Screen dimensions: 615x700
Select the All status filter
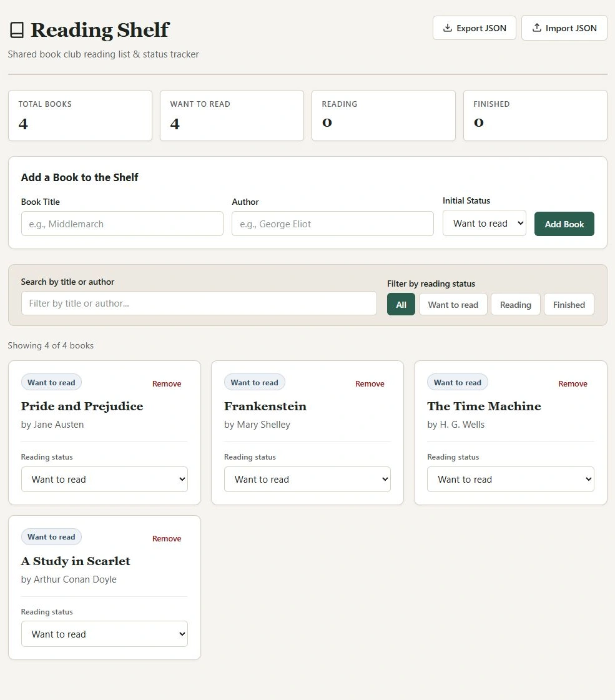(401, 305)
